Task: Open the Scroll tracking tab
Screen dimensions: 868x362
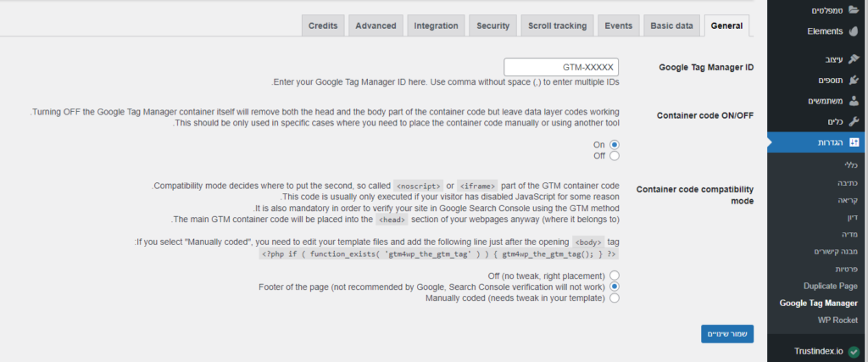Action: tap(557, 26)
